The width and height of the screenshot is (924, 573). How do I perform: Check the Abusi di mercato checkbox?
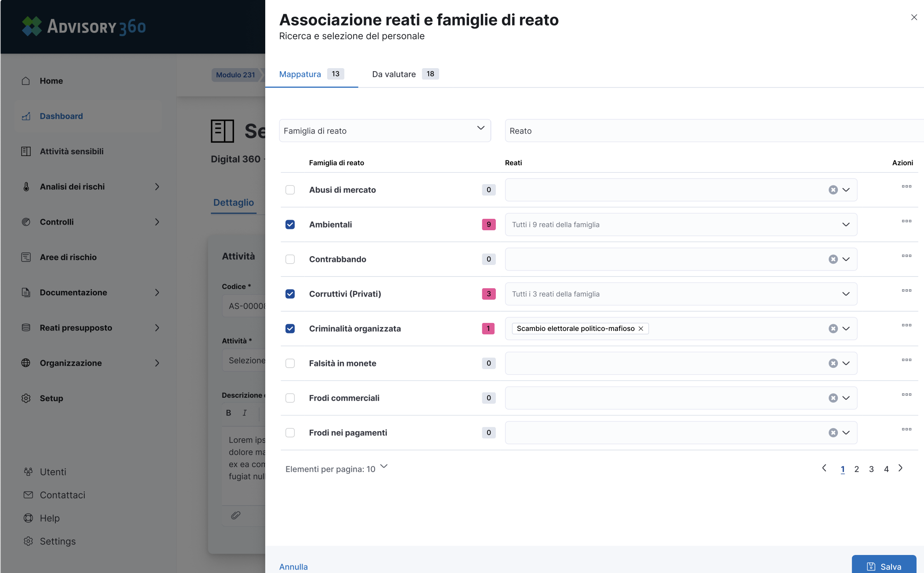[290, 190]
